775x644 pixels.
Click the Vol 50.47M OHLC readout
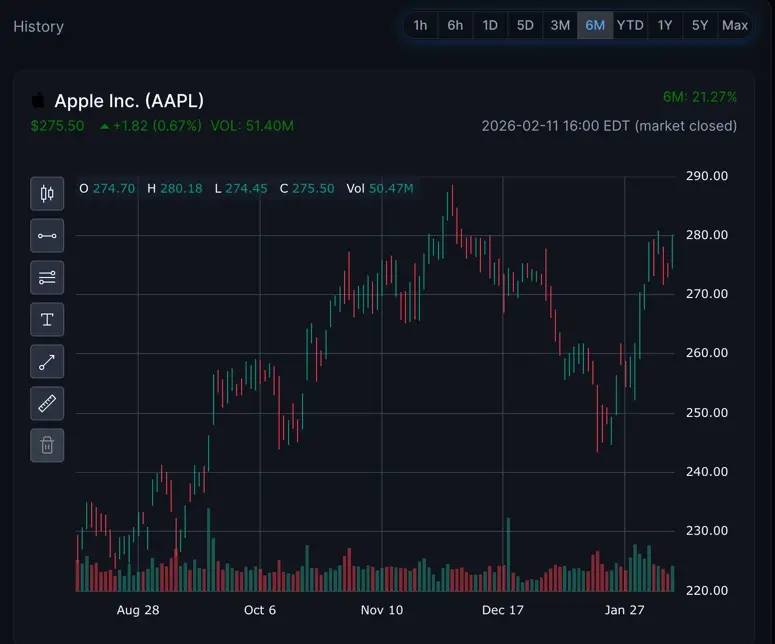point(380,188)
